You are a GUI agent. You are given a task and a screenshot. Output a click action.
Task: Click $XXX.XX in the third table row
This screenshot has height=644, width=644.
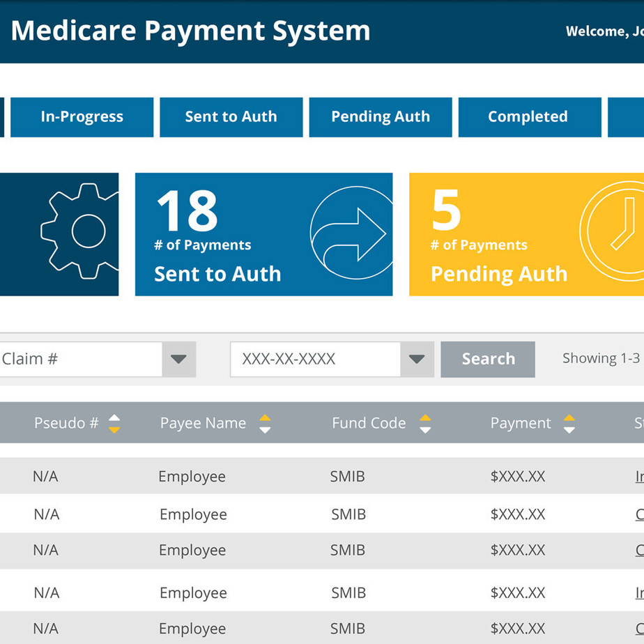click(x=517, y=550)
